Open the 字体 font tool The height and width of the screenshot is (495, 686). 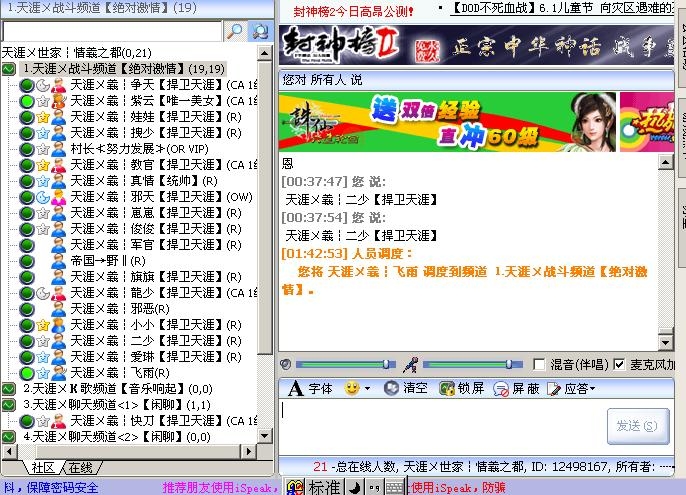[310, 388]
